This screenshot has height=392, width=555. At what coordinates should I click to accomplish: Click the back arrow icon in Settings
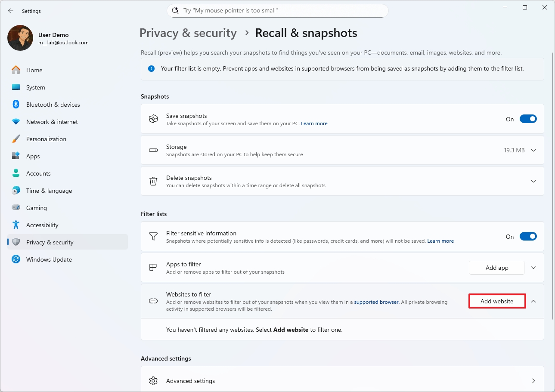click(11, 11)
